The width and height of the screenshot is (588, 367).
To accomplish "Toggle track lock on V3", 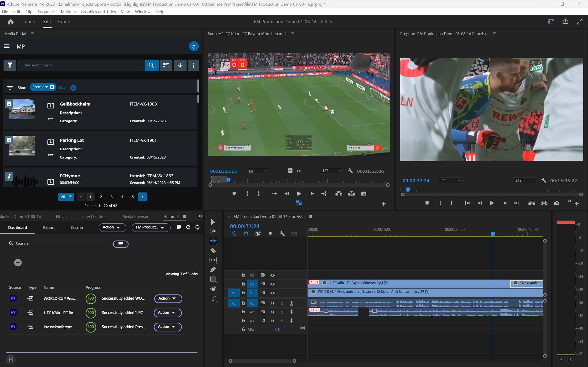I will pos(243,275).
